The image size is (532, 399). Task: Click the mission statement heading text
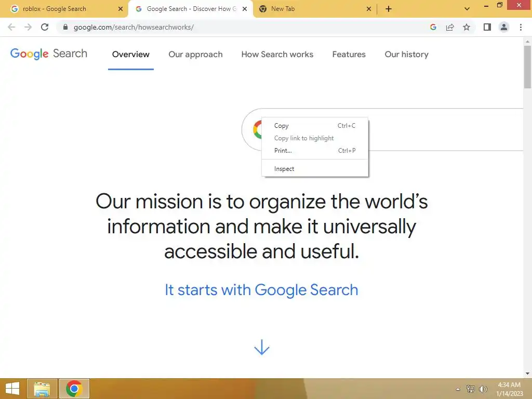[262, 227]
